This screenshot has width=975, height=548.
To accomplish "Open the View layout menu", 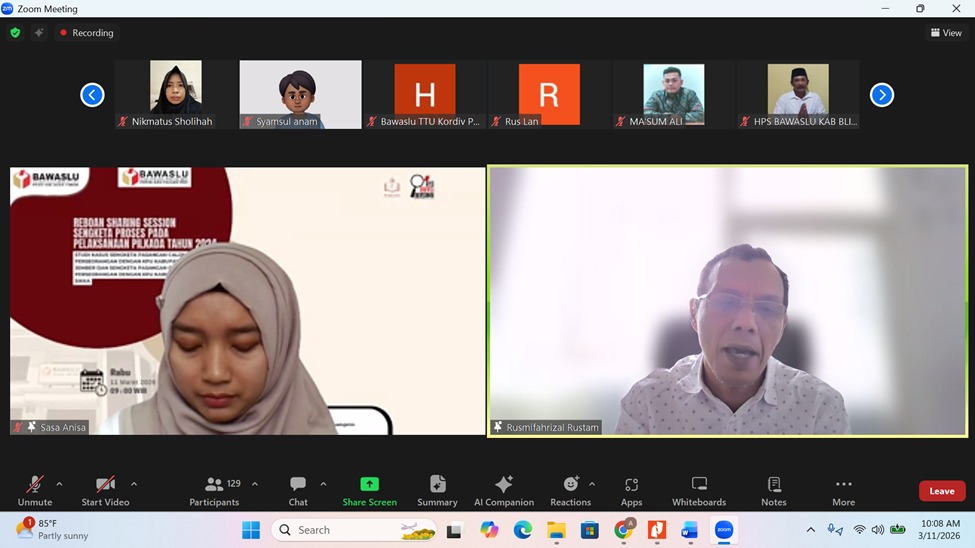I will (x=946, y=33).
